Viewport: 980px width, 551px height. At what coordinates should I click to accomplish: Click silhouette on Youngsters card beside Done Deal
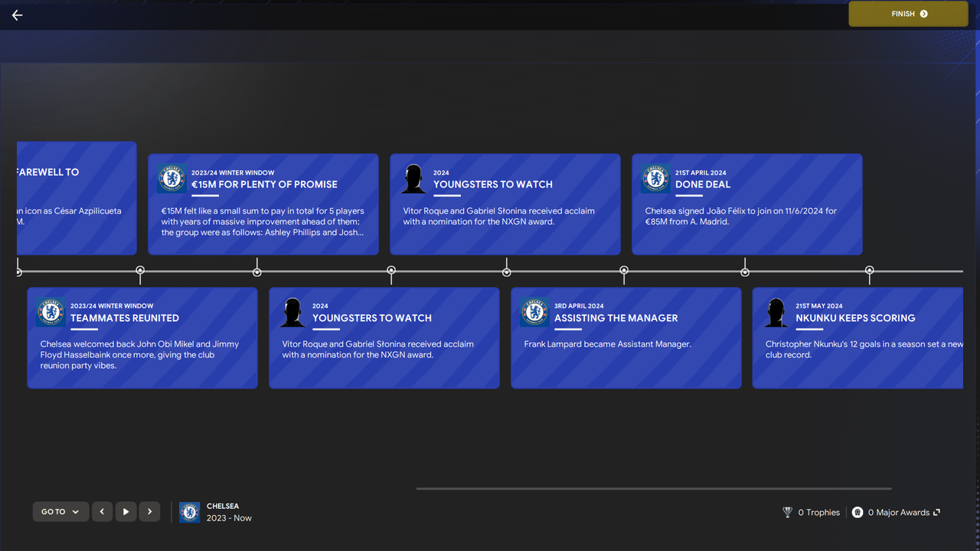tap(414, 179)
